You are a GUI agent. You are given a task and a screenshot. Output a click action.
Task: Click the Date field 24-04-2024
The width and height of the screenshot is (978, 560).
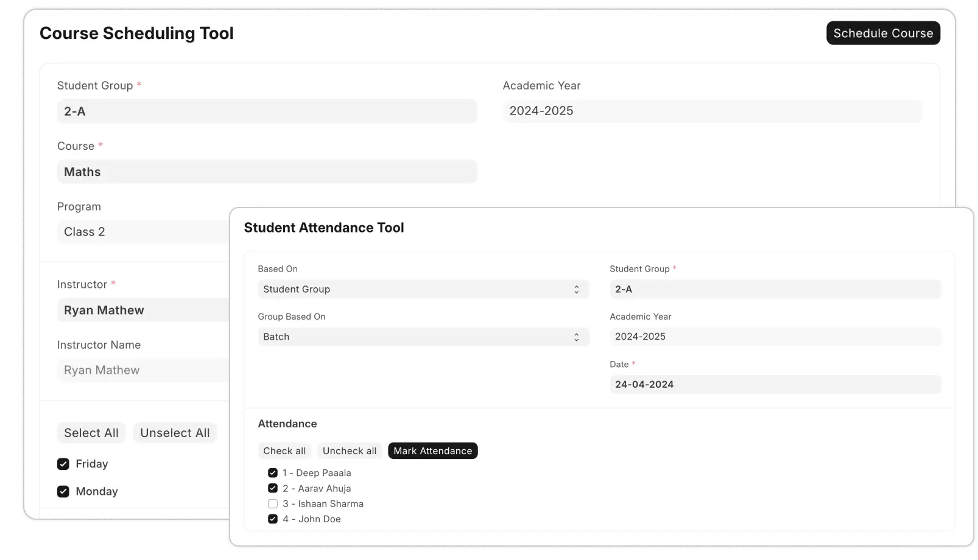click(x=775, y=385)
